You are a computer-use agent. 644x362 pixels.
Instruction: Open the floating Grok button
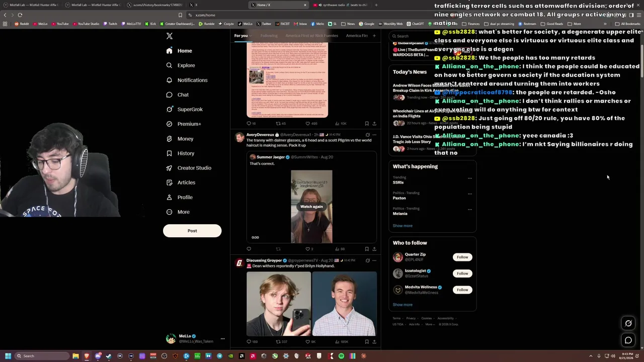point(628,323)
